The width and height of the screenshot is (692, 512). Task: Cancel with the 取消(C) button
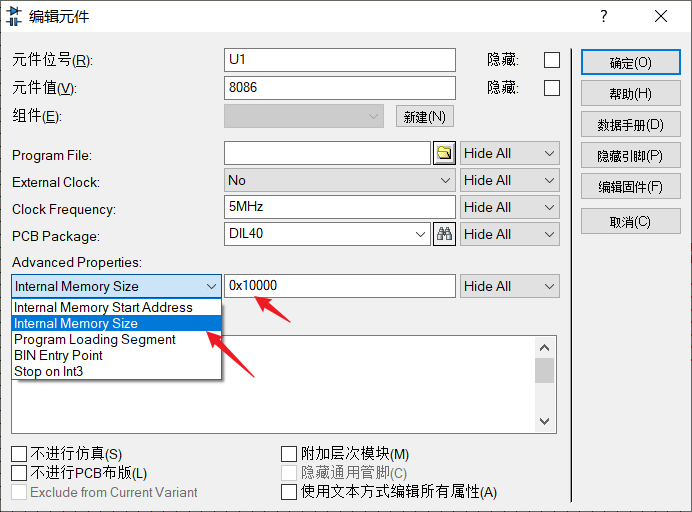[630, 222]
